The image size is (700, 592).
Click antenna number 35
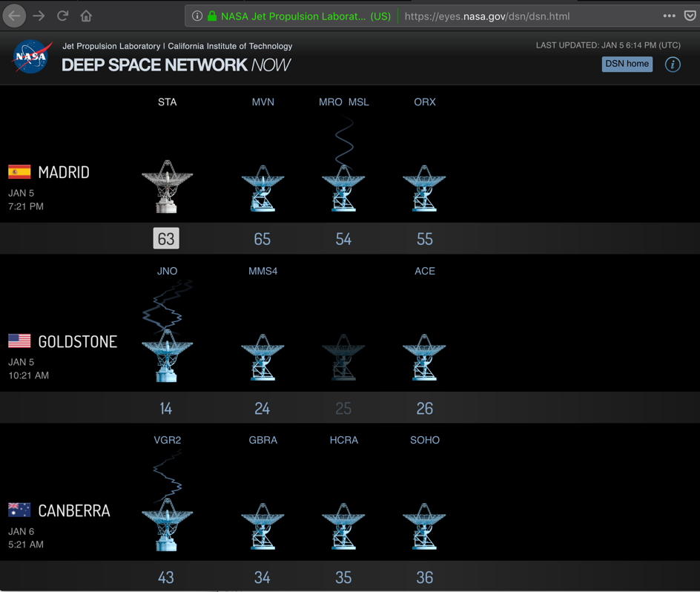[x=343, y=577]
